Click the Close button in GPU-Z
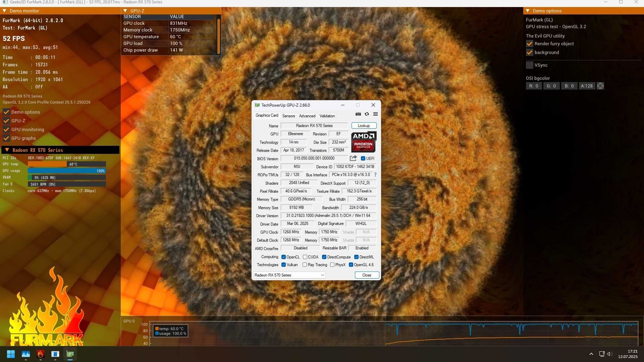644x362 pixels. click(x=367, y=275)
